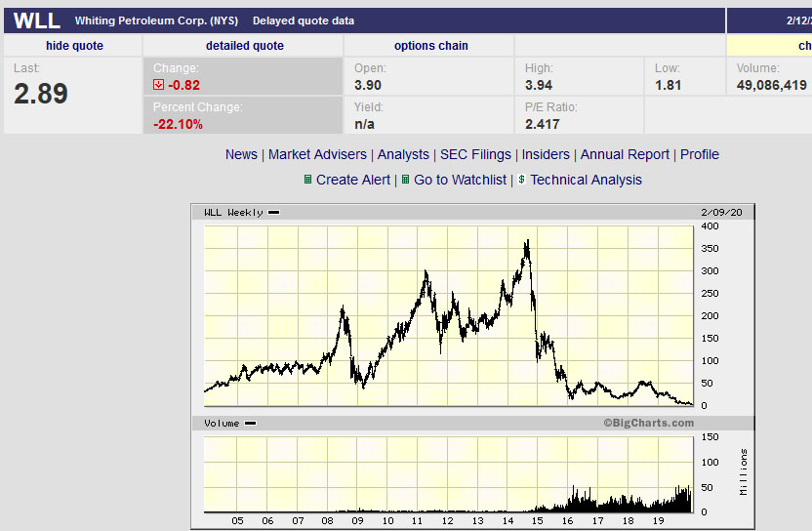Screen dimensions: 812x531
Task: Click the low value 1.81
Action: 668,85
